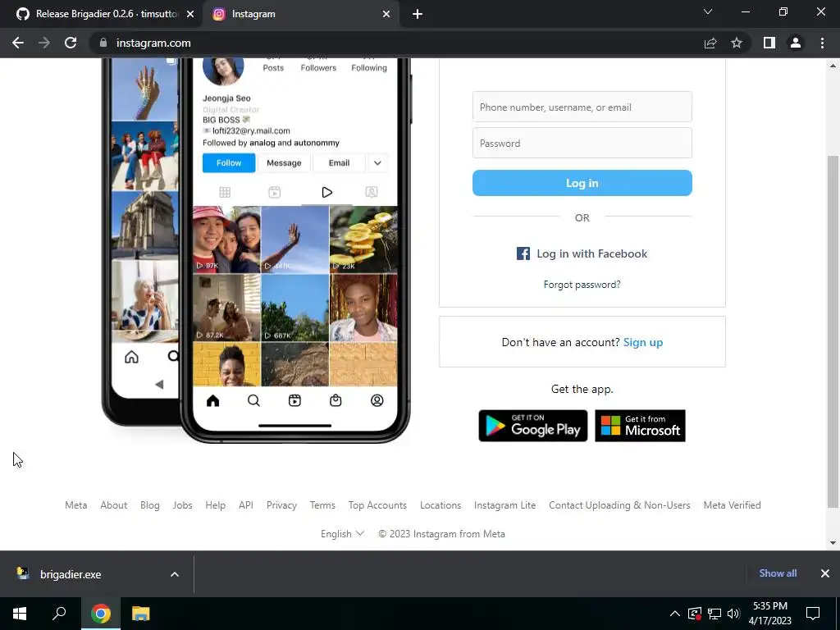
Task: Open the Locations footer link
Action: coord(441,505)
